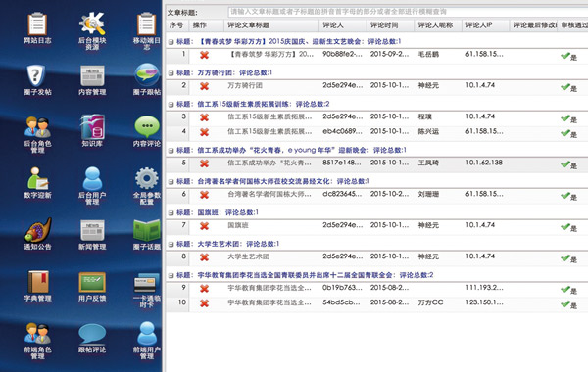Select commenter ID cell 8517e148...
588x372 pixels.
pos(343,163)
